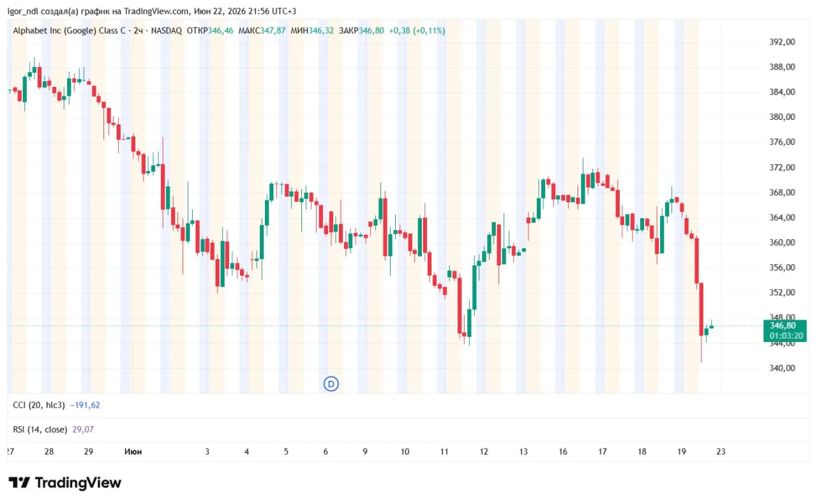Click date 9 on the time axis
This screenshot has height=504, width=817.
(365, 452)
